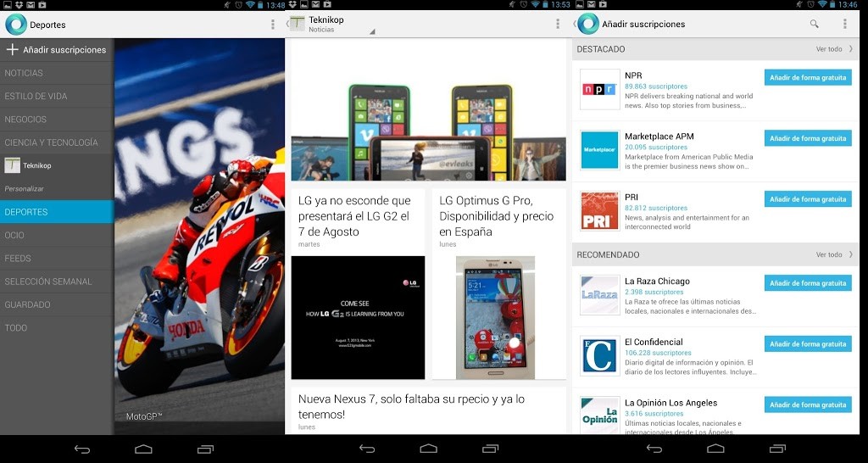The width and height of the screenshot is (868, 463).
Task: Add La Opinión Los Angeles subscription
Action: [808, 404]
